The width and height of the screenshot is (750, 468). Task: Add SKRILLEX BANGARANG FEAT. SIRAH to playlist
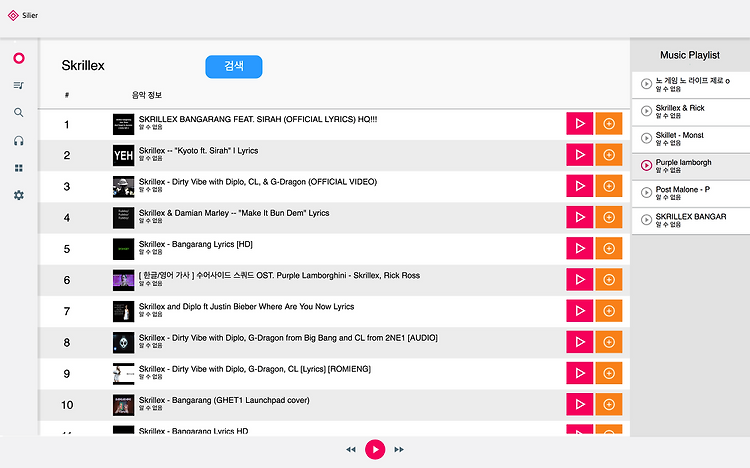609,124
